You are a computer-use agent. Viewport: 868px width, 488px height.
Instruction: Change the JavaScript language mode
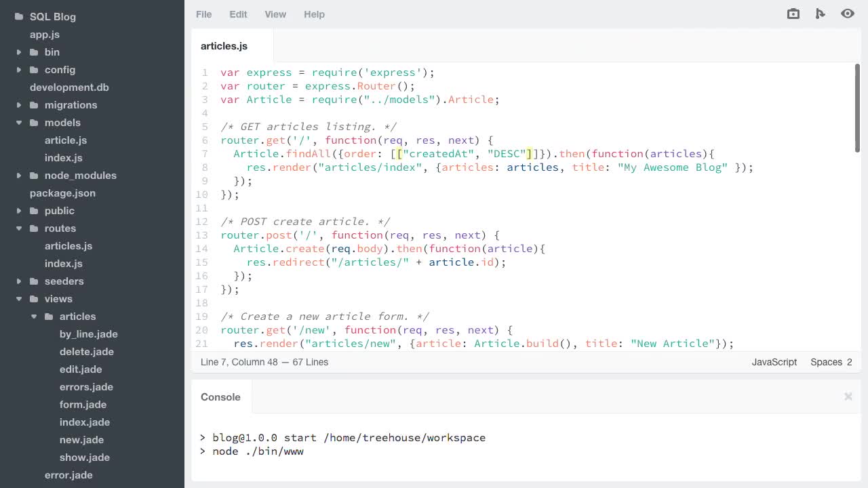point(774,362)
